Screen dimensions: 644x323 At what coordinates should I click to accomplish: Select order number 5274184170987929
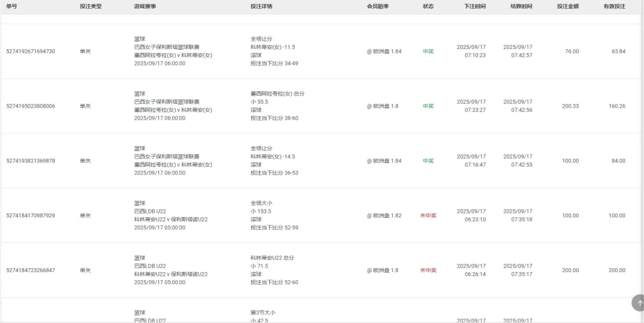click(31, 216)
